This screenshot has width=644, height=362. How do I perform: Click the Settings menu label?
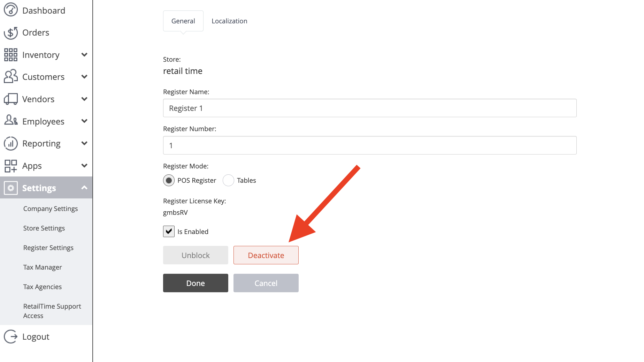point(39,188)
